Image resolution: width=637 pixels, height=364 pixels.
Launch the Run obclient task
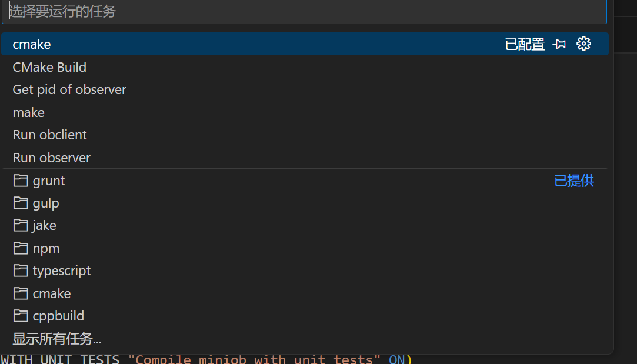coord(50,135)
